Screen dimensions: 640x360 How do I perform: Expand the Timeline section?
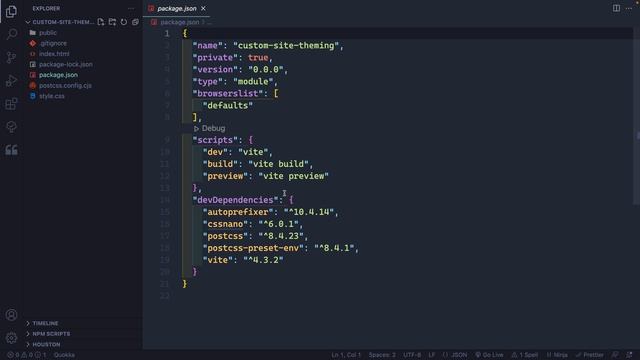45,323
